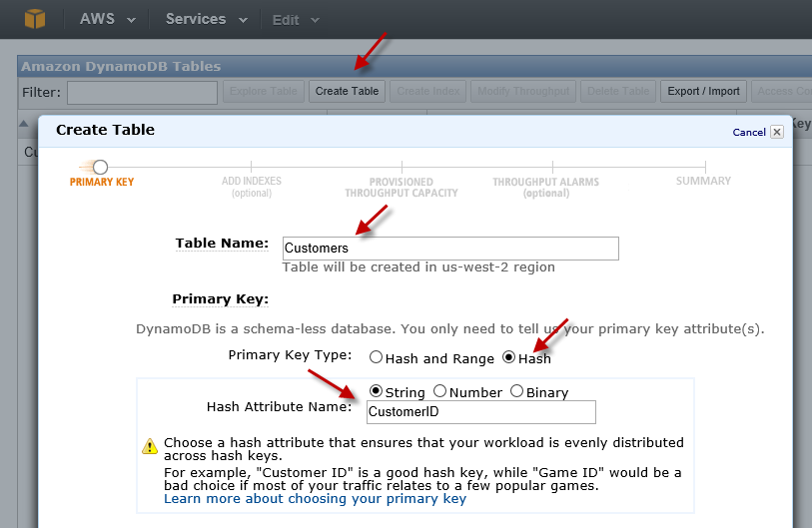Click the Create Table toolbar button
The image size is (812, 528).
[x=347, y=91]
